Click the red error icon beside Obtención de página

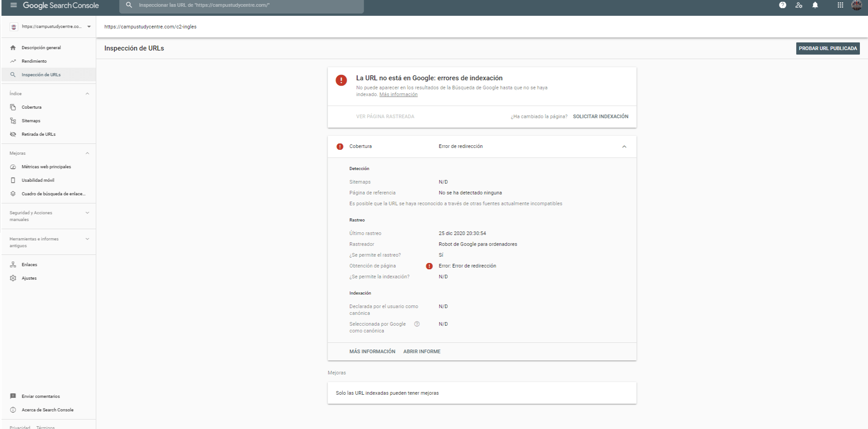click(429, 266)
